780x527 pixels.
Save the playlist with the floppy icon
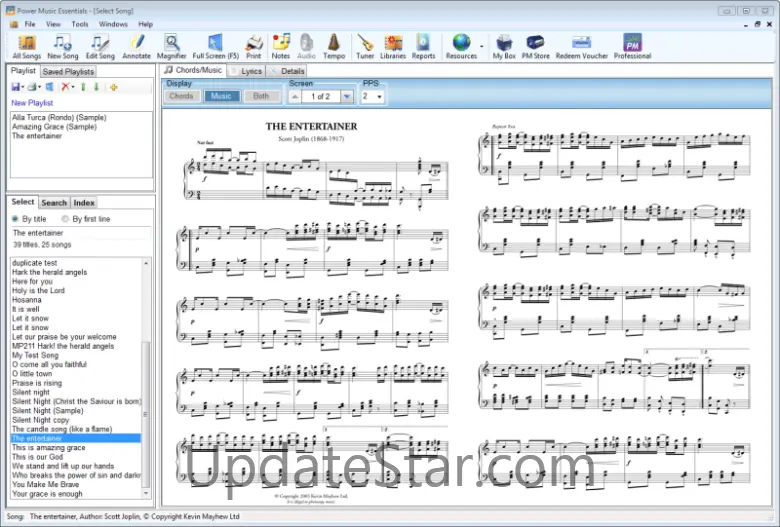[x=15, y=87]
